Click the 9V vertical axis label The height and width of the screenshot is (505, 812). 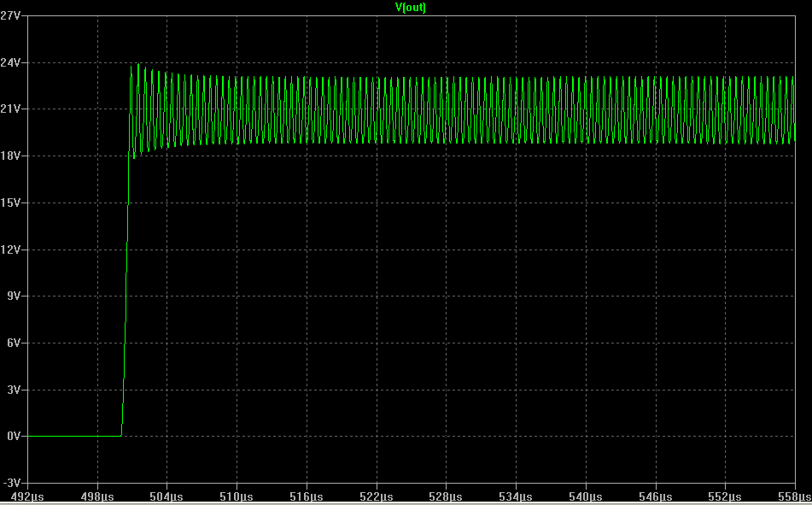click(x=14, y=296)
